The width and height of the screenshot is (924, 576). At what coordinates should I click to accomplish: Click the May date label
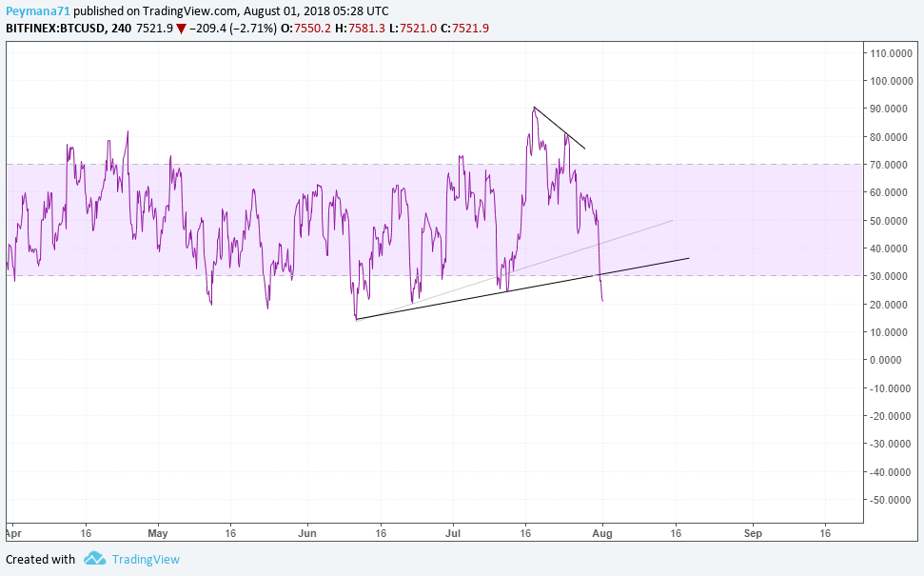tap(158, 533)
